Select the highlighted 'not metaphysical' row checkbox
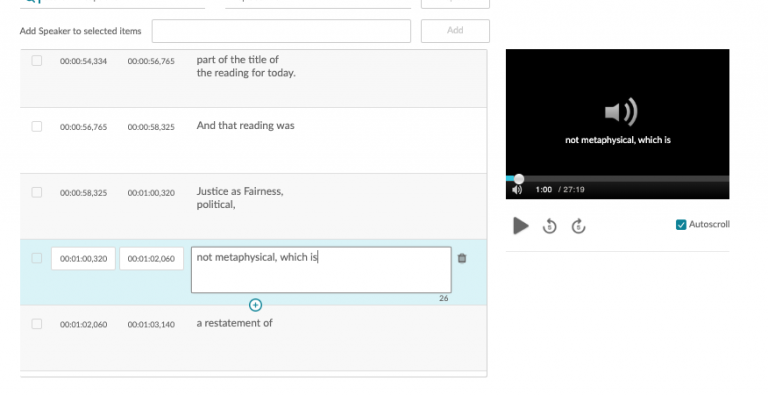This screenshot has height=395, width=768. [37, 258]
